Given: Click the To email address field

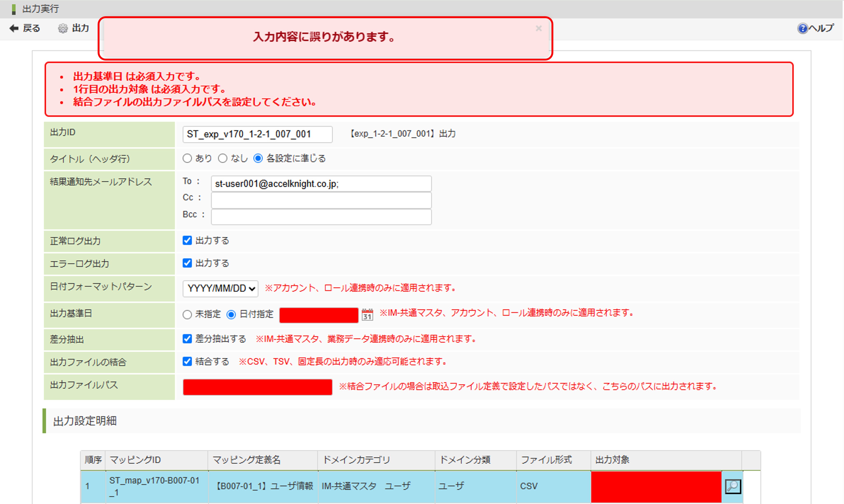Looking at the screenshot, I should [321, 184].
